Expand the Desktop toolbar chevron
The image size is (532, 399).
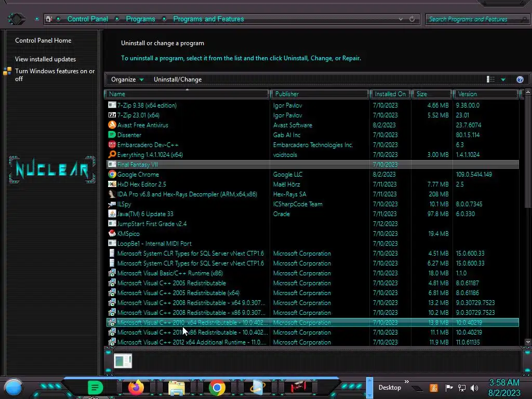[x=406, y=382]
